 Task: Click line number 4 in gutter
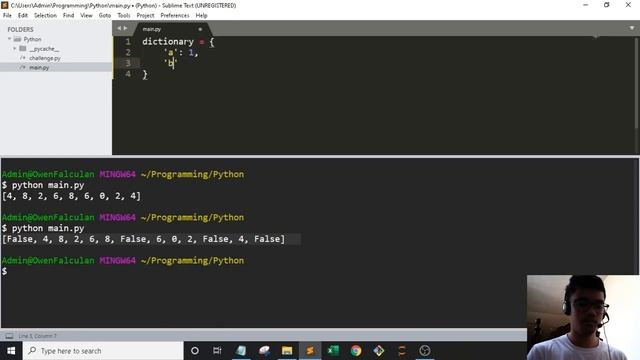[128, 74]
